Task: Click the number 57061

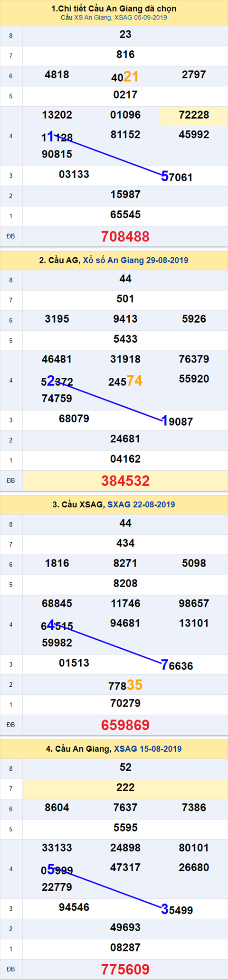Action: [177, 177]
